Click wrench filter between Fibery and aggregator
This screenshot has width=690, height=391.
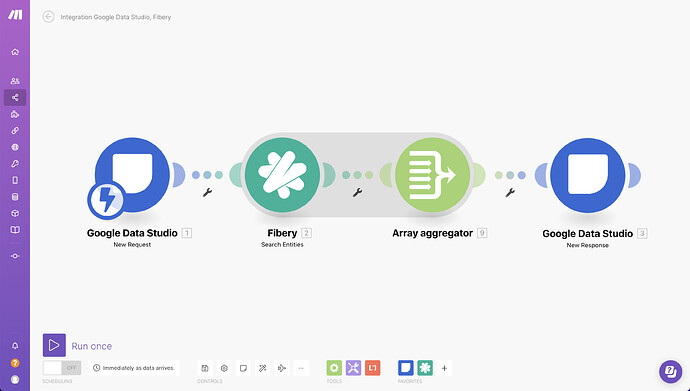point(357,192)
